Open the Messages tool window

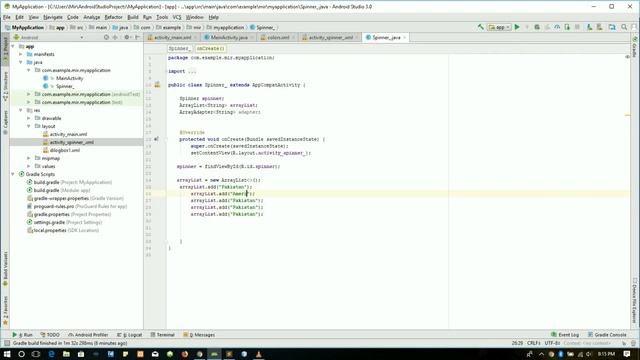pyautogui.click(x=199, y=335)
